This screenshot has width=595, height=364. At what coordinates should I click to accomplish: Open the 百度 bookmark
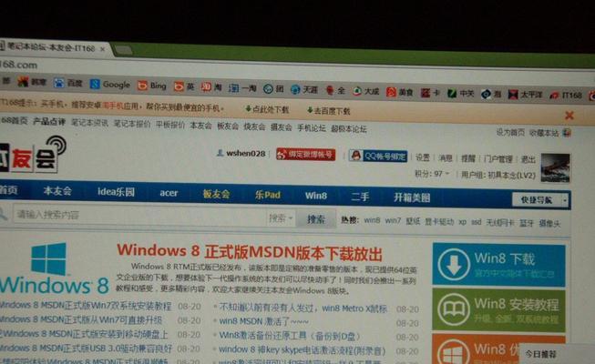pyautogui.click(x=68, y=83)
